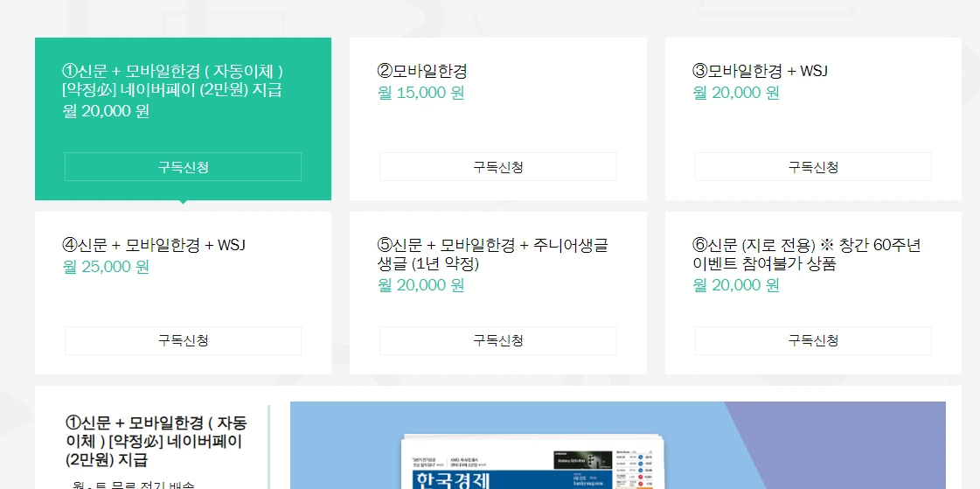Select the ③모바일한경 + WSJ plan title
This screenshot has height=489, width=980.
click(761, 71)
